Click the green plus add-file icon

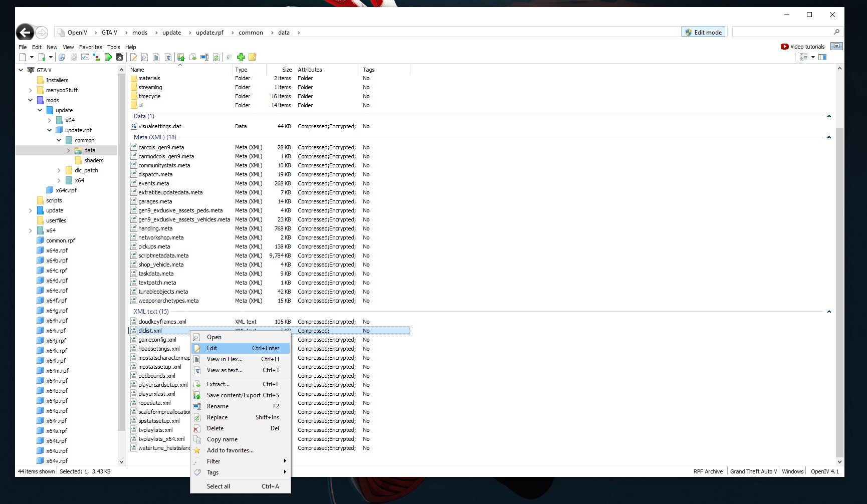pyautogui.click(x=241, y=57)
